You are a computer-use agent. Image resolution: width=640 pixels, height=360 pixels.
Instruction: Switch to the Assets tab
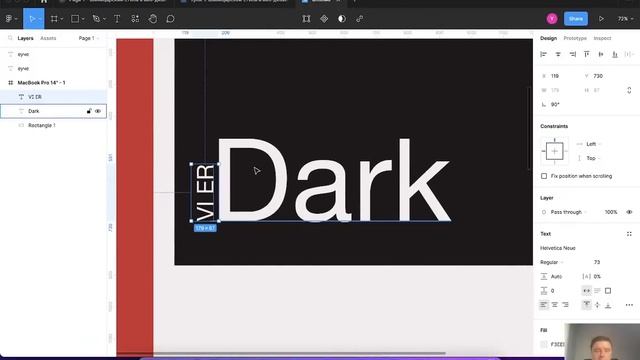48,38
